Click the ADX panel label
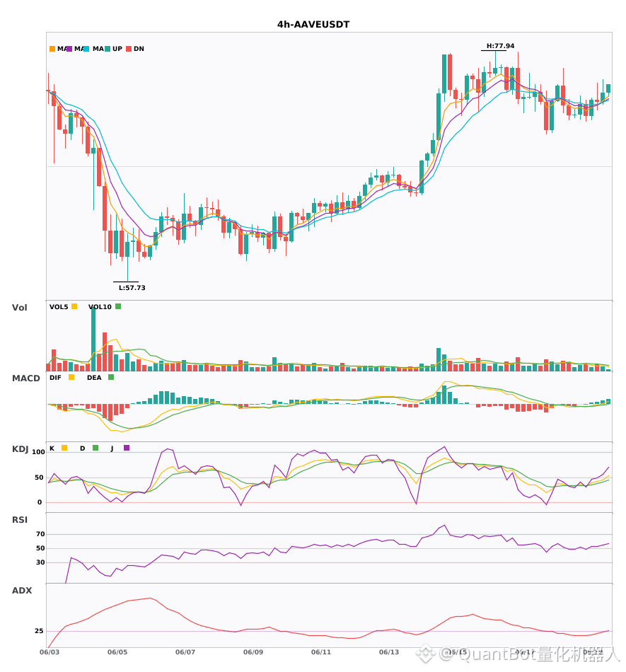 click(22, 591)
